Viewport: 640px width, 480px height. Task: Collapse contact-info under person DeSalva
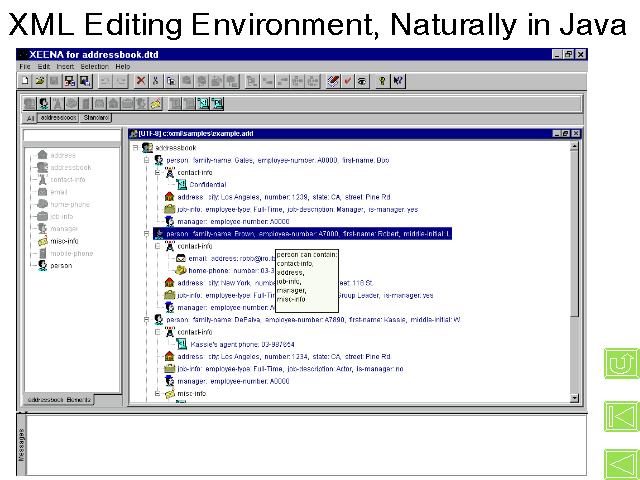pyautogui.click(x=158, y=332)
